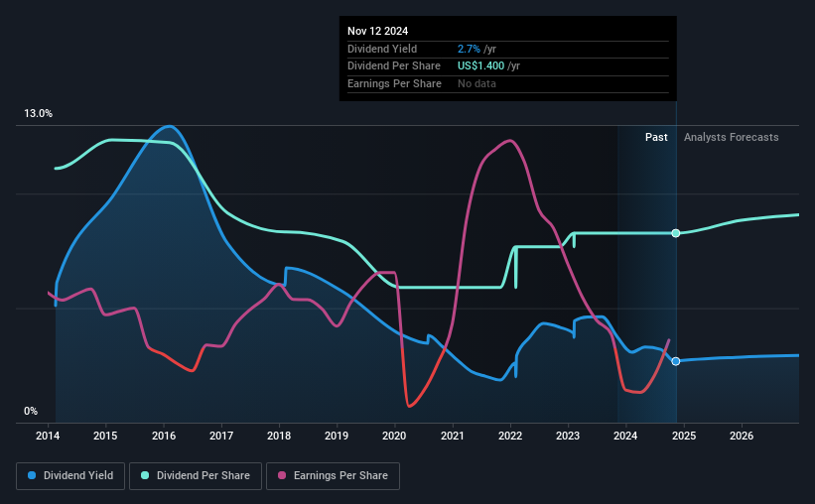Click tooltip 'Dividend Per Share' row label
815x504 pixels.
point(394,66)
